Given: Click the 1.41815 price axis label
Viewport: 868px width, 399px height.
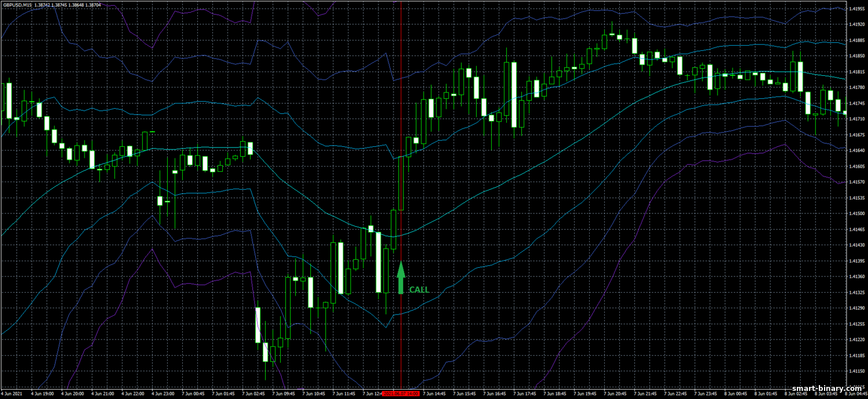Looking at the screenshot, I should [x=856, y=72].
